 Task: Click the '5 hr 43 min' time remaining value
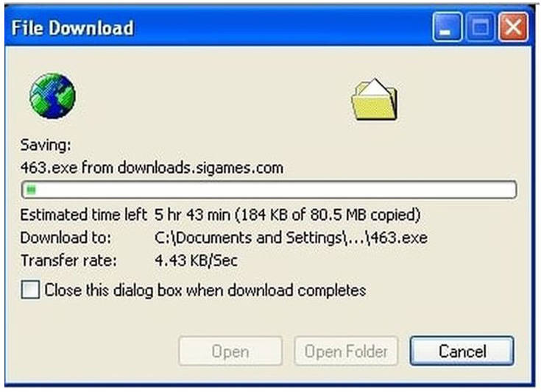[x=192, y=215]
